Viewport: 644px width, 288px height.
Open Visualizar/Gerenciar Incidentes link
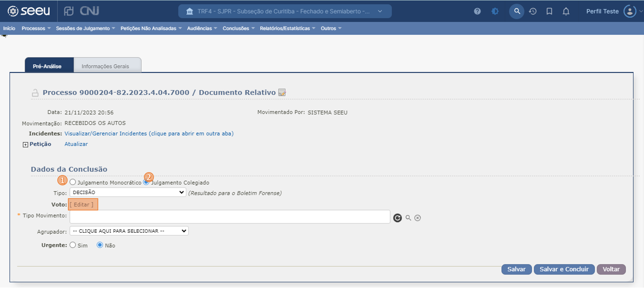tap(149, 134)
